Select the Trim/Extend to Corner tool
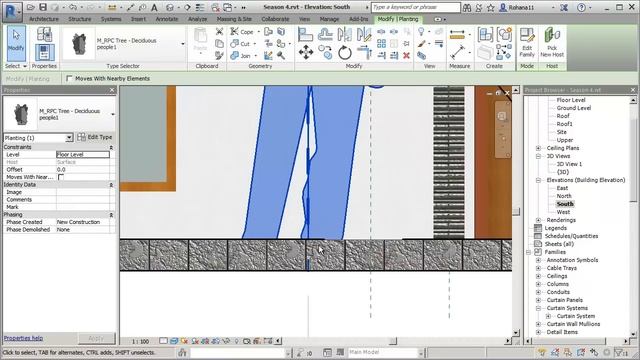 (x=364, y=52)
